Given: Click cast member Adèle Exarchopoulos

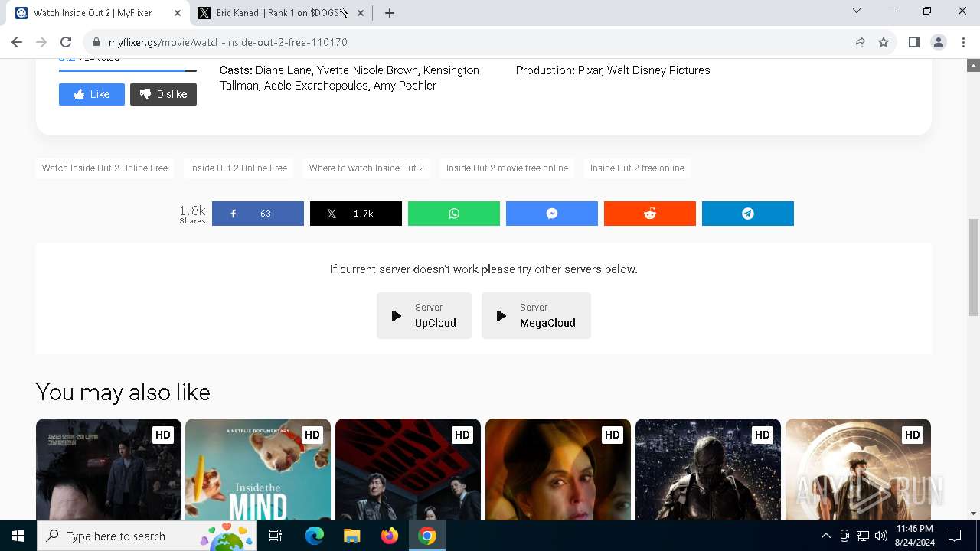Looking at the screenshot, I should tap(316, 86).
